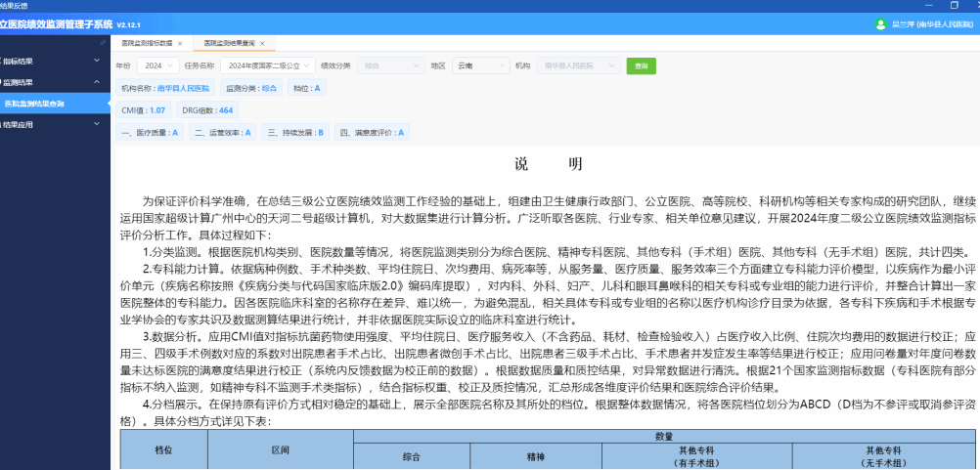Open the 地区 云南 dropdown
This screenshot has height=470, width=980.
point(480,65)
